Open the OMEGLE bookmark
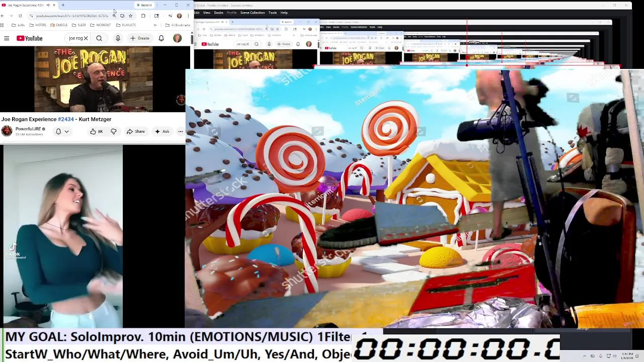The width and height of the screenshot is (644, 362). tap(59, 25)
